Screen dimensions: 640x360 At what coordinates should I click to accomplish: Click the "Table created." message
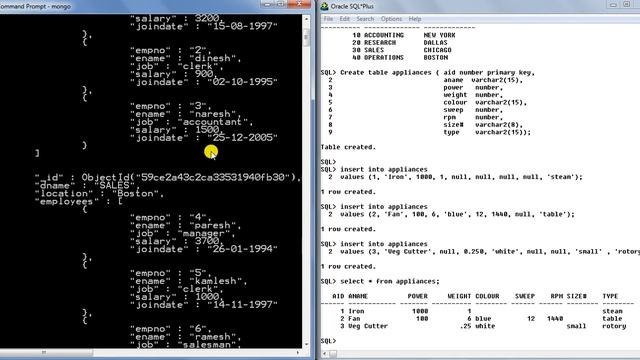(348, 147)
